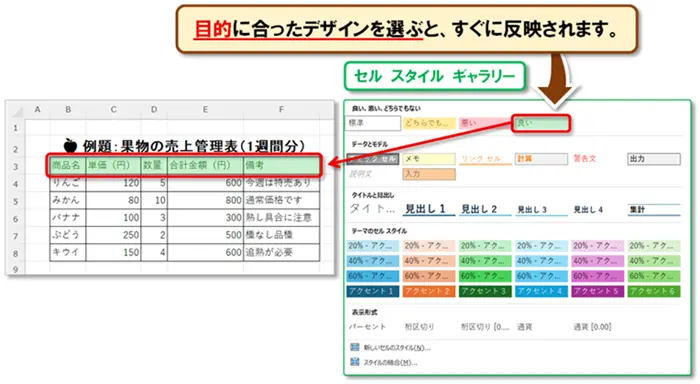Apply the 集計 total style
The image size is (700, 384).
pyautogui.click(x=654, y=209)
